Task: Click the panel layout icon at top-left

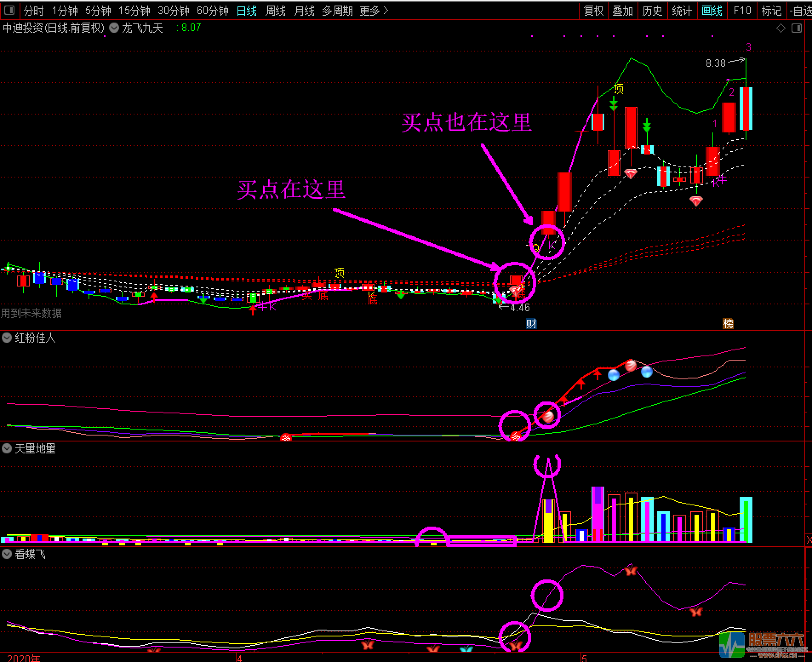Action: pos(9,10)
